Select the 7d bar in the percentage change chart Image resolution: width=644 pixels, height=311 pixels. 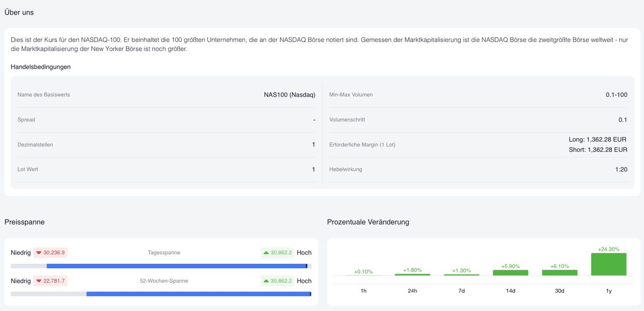pyautogui.click(x=461, y=275)
